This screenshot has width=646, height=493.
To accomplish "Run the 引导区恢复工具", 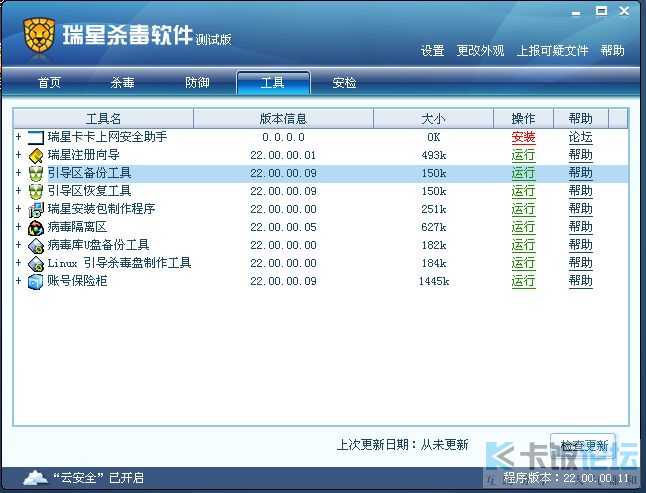I will pyautogui.click(x=523, y=191).
